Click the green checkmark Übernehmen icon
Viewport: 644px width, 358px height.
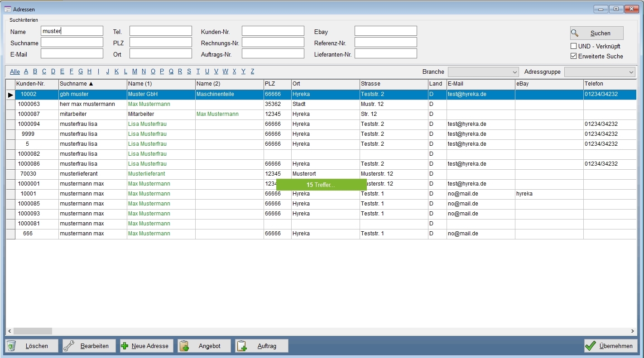coord(590,346)
